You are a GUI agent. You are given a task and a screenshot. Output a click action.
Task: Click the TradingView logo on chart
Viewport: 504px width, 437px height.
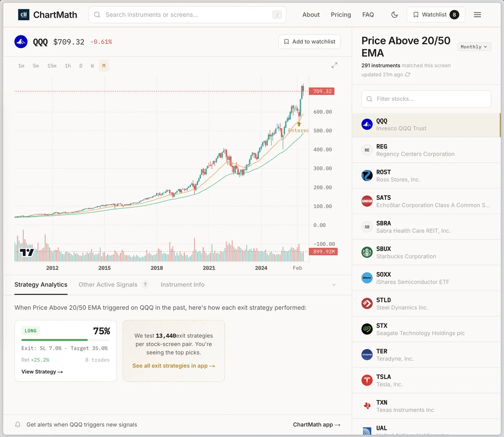[x=27, y=252]
